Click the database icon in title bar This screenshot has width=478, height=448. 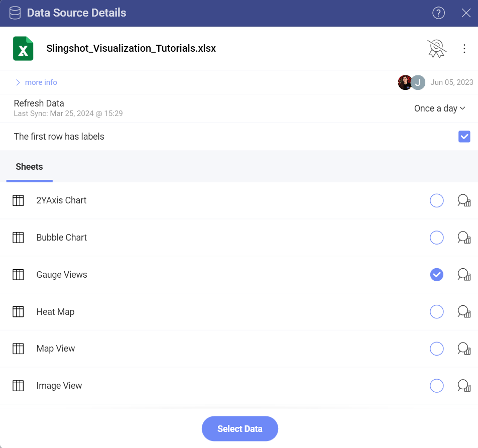[15, 13]
